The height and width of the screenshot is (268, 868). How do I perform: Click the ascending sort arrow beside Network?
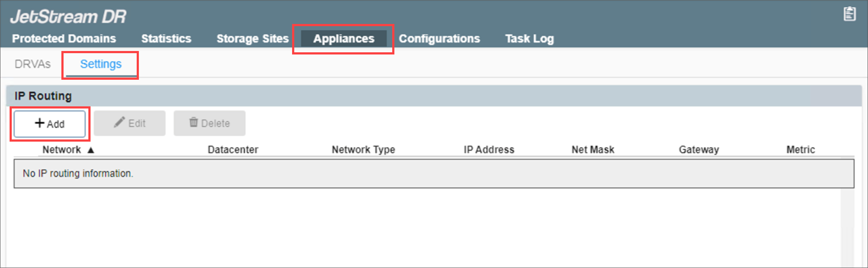pos(91,150)
